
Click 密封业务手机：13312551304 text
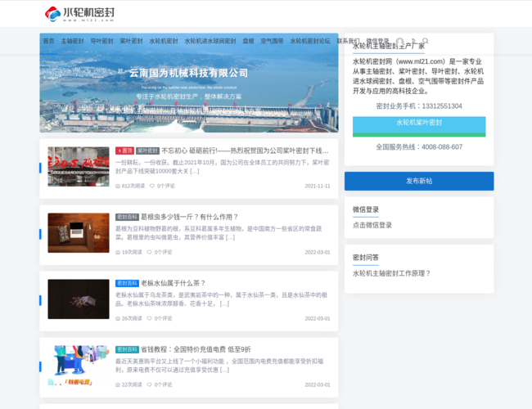419,106
